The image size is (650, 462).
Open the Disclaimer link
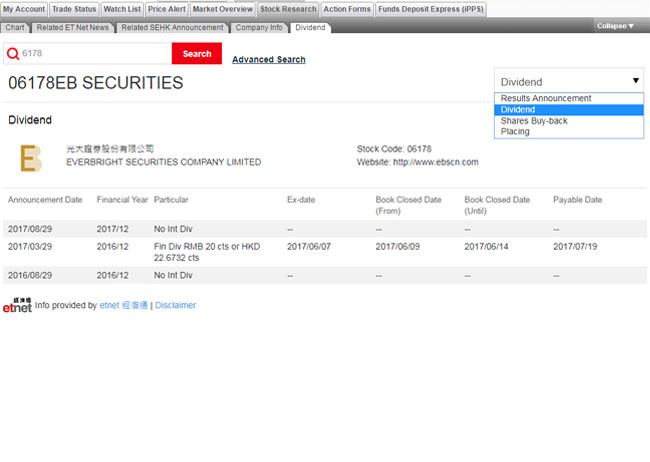pos(175,305)
